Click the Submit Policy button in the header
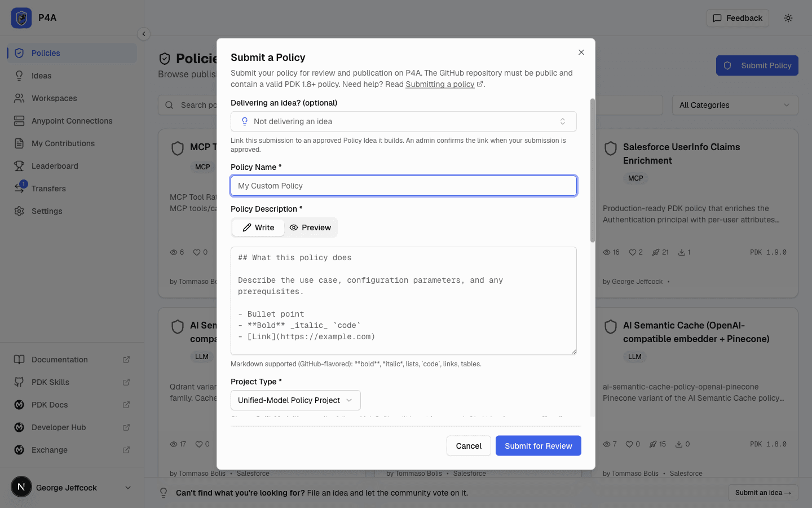The image size is (812, 508). tap(757, 65)
